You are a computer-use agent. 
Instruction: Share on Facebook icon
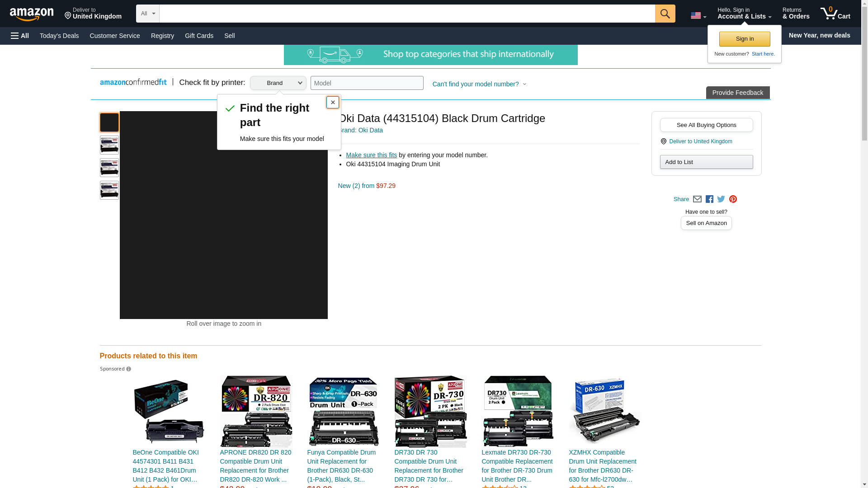[709, 199]
